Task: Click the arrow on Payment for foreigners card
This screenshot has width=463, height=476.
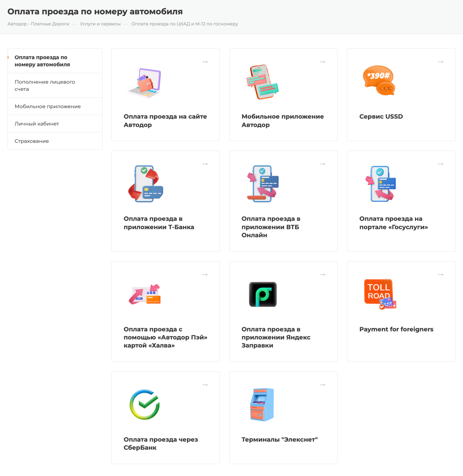Action: click(x=440, y=275)
